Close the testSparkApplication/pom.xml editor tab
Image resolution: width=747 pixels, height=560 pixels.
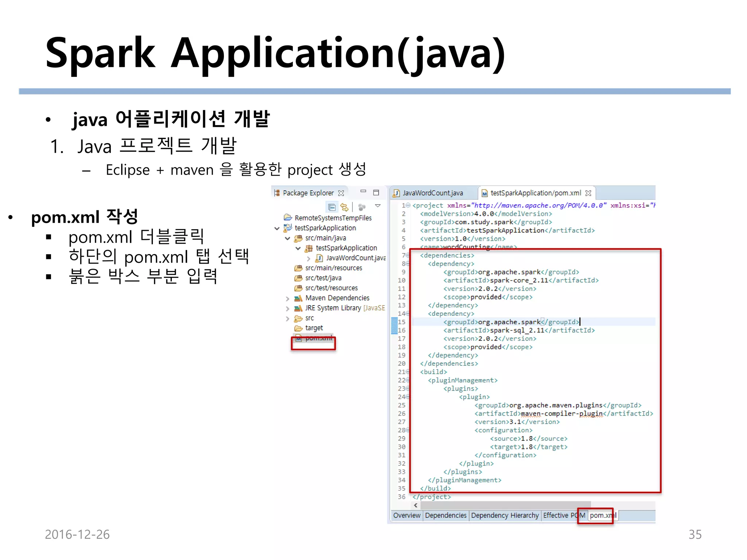click(x=588, y=193)
